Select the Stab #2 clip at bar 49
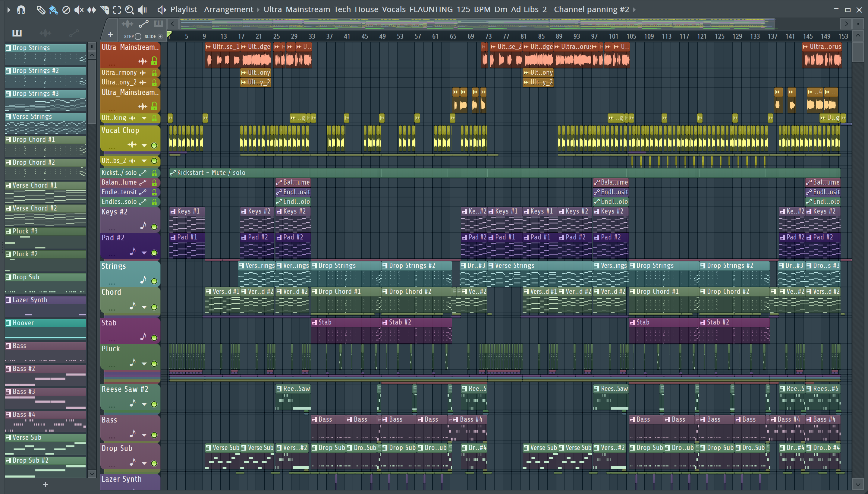The width and height of the screenshot is (868, 494). coord(417,331)
